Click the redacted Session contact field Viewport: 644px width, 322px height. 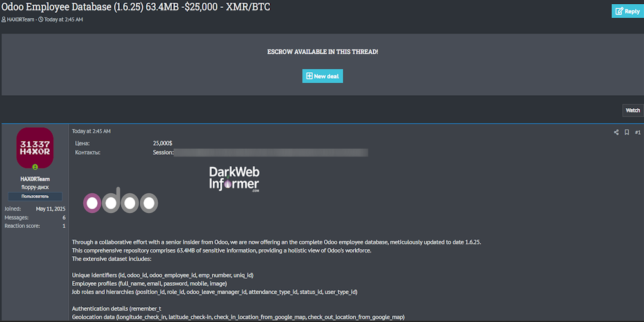click(x=270, y=153)
